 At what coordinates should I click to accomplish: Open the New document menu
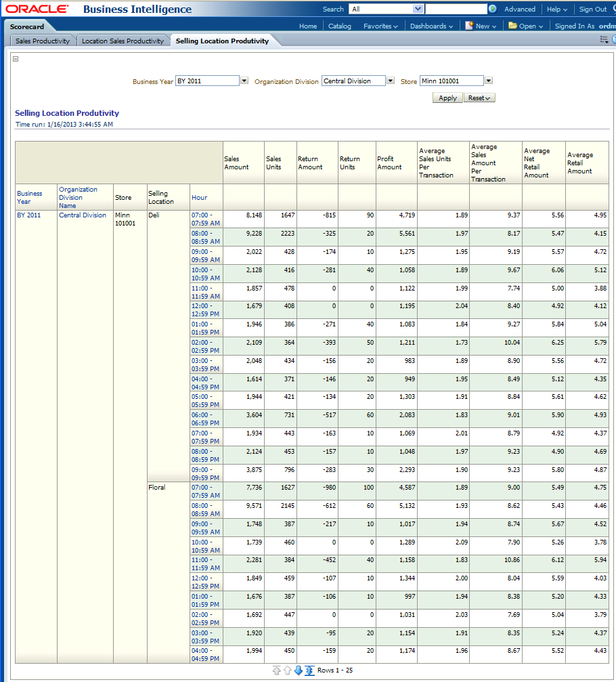coord(481,26)
